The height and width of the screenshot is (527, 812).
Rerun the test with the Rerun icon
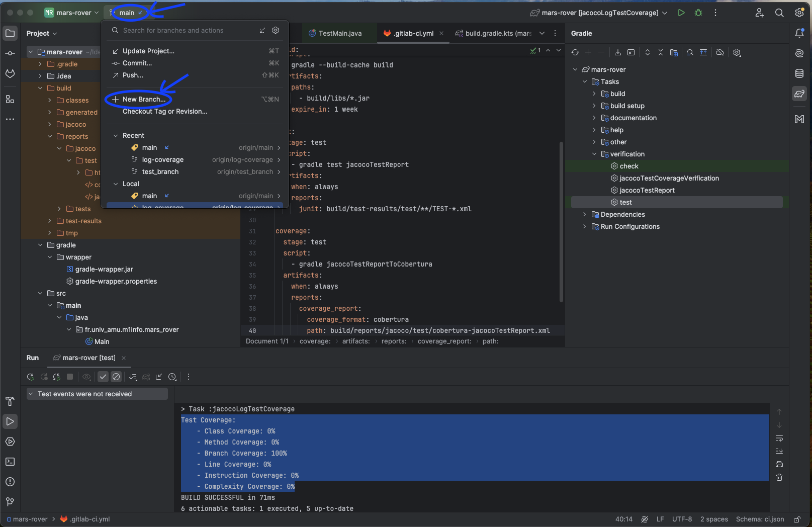[31, 377]
